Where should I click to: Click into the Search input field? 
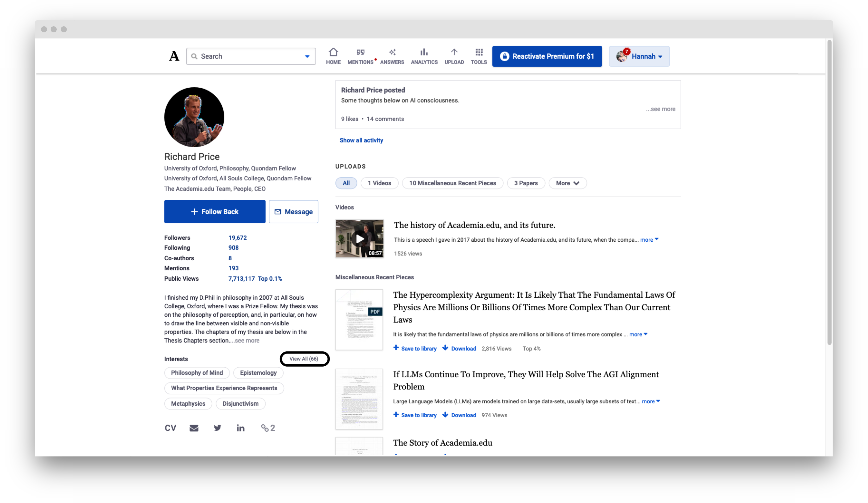251,56
